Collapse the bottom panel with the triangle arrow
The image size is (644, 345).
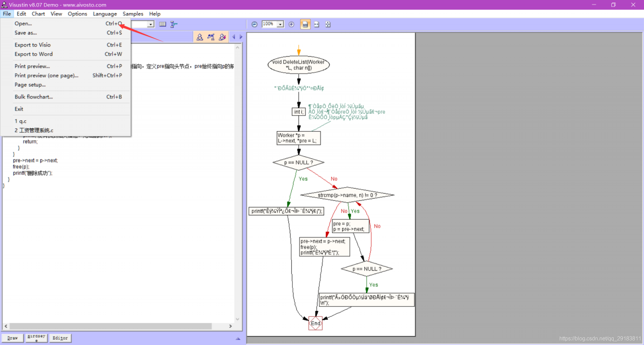tap(238, 338)
